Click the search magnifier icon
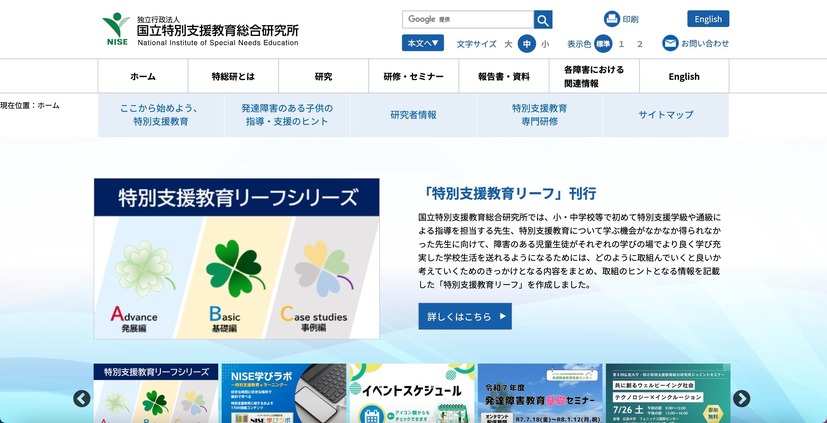Viewport: 827px width, 423px height. point(543,20)
